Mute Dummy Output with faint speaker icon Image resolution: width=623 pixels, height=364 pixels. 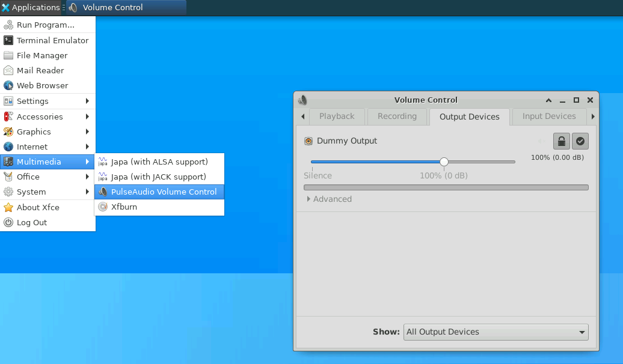(542, 141)
